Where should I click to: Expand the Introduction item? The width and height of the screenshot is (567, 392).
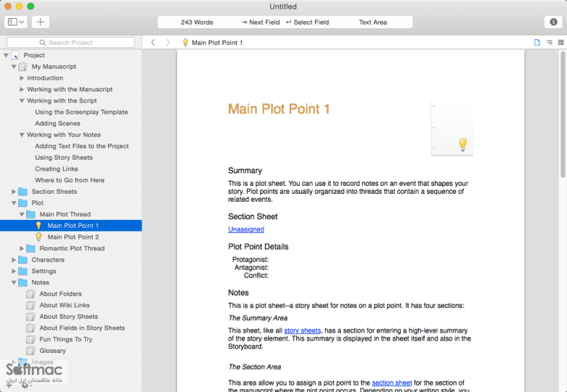coord(22,78)
